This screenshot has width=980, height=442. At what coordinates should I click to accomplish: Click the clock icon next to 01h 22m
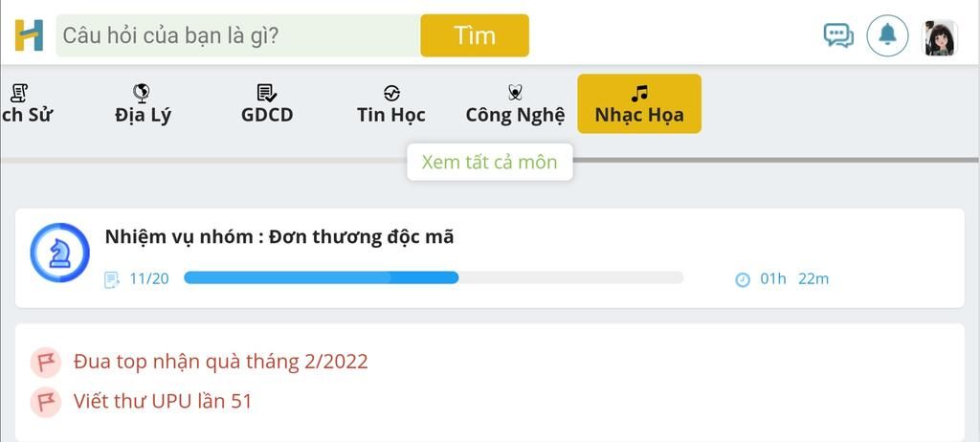click(742, 279)
